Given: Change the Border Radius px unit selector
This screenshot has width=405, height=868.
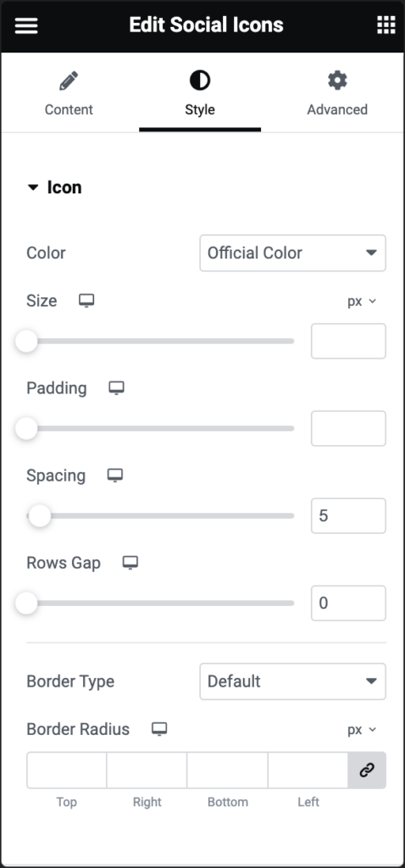Looking at the screenshot, I should [x=362, y=730].
